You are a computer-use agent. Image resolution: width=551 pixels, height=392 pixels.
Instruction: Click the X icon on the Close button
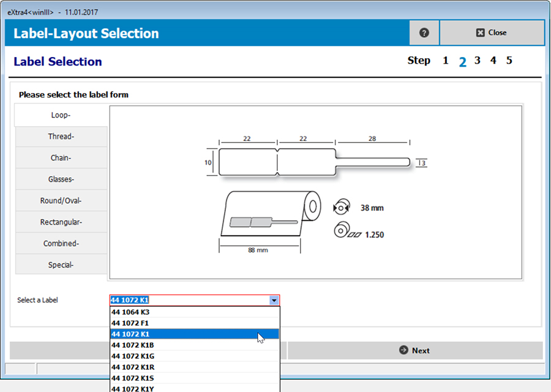click(x=480, y=32)
